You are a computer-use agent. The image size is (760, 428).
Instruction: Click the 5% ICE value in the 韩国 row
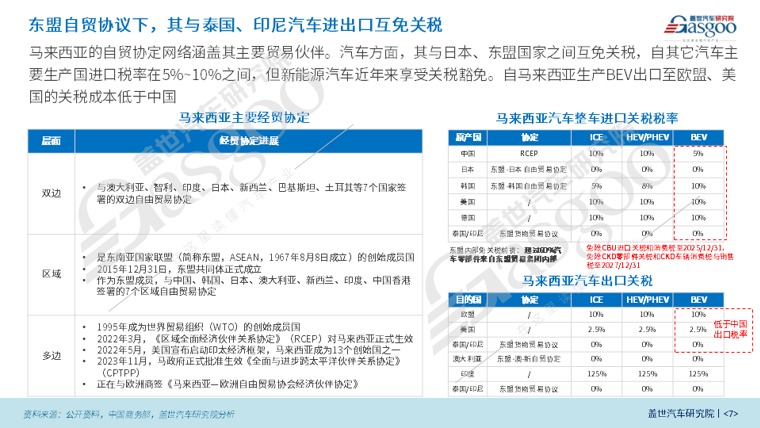[596, 186]
